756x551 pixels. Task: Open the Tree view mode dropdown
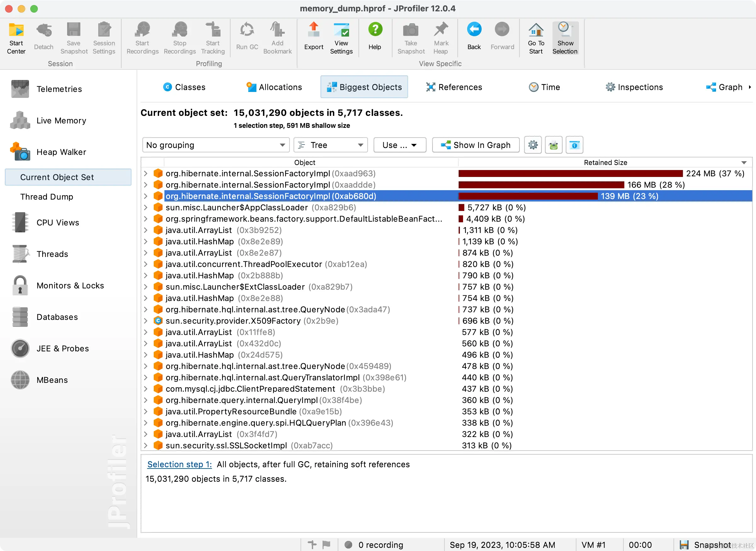click(330, 145)
